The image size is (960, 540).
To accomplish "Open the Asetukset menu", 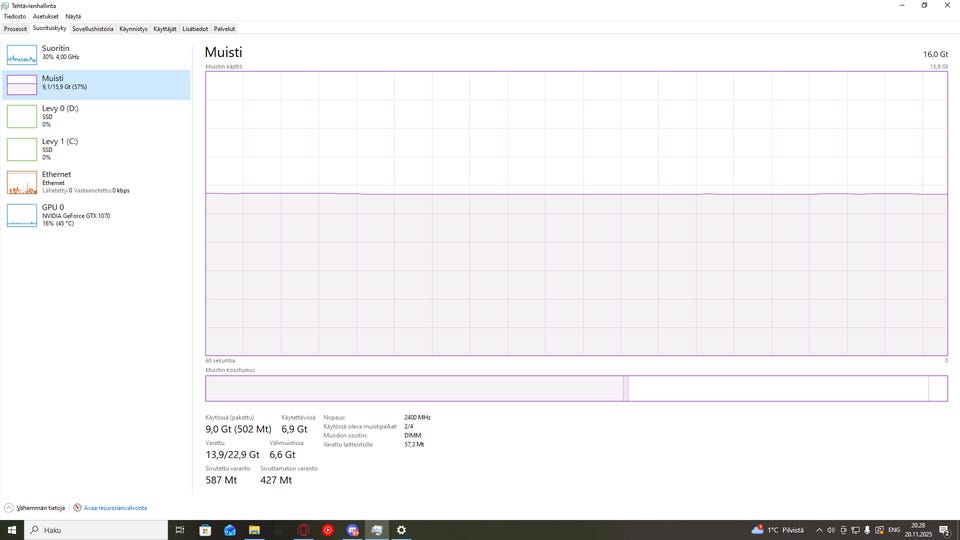I will point(45,17).
